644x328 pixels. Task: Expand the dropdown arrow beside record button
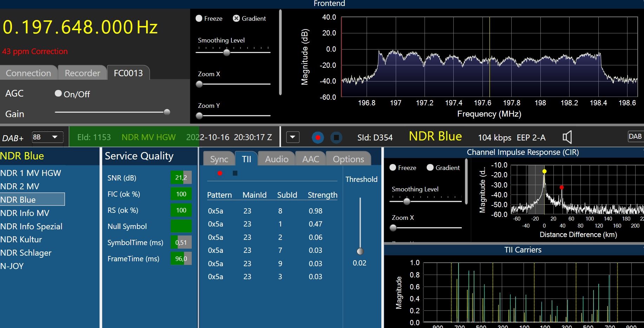coord(293,137)
